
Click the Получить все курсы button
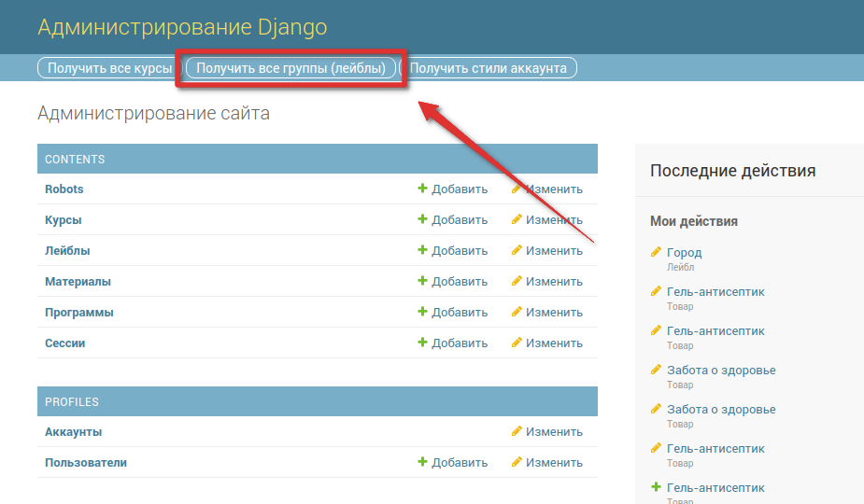tap(109, 68)
